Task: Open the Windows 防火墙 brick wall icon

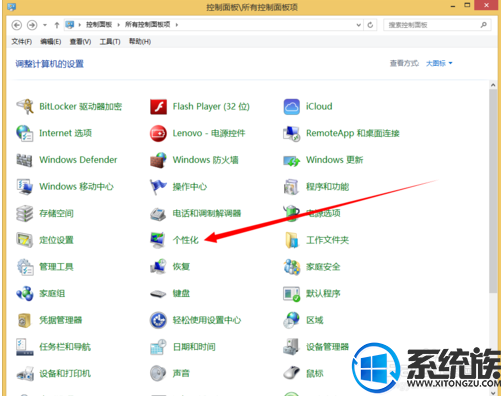Action: coord(158,160)
